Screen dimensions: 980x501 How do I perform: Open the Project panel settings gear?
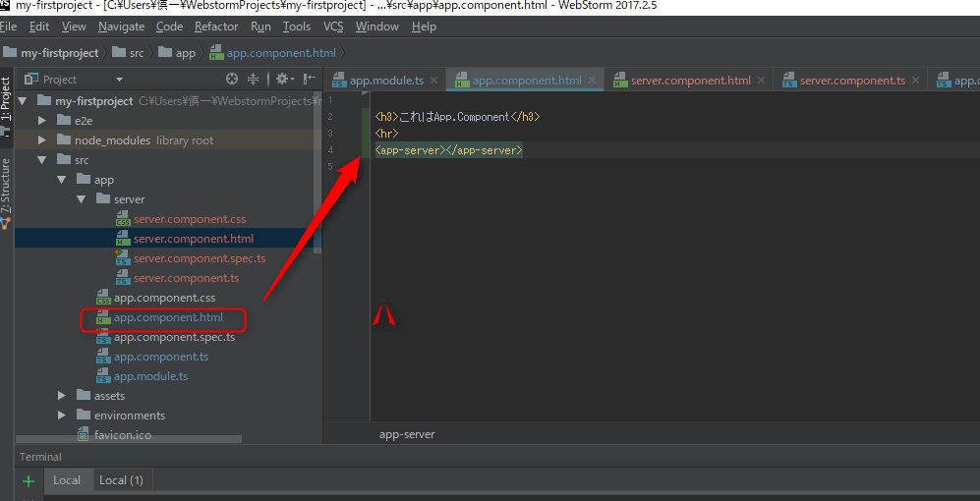[284, 80]
